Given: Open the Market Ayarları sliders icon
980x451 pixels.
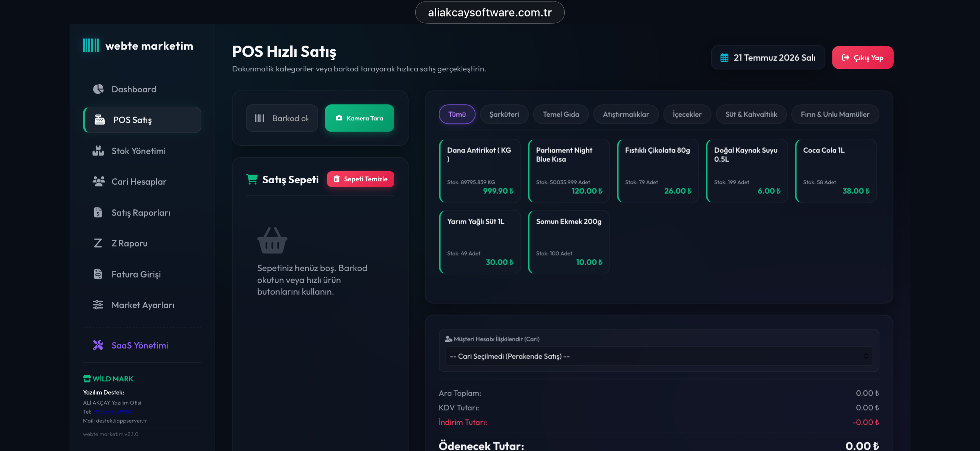Looking at the screenshot, I should [98, 305].
